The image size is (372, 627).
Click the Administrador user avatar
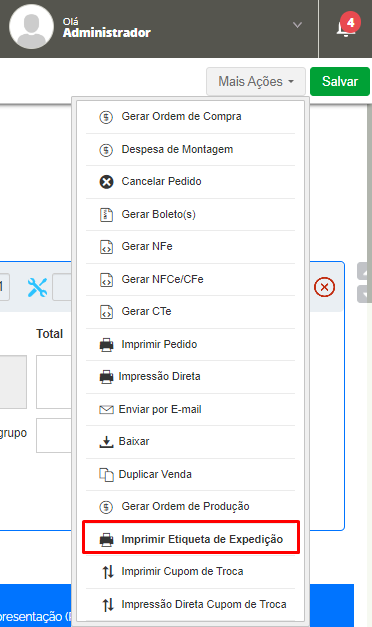click(31, 27)
